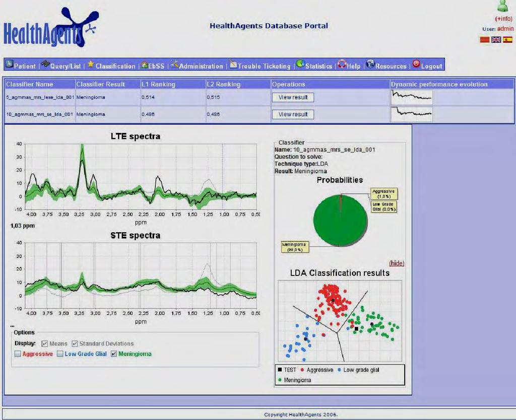This screenshot has width=516, height=420.
Task: Open the Query/List menu
Action: coord(66,66)
